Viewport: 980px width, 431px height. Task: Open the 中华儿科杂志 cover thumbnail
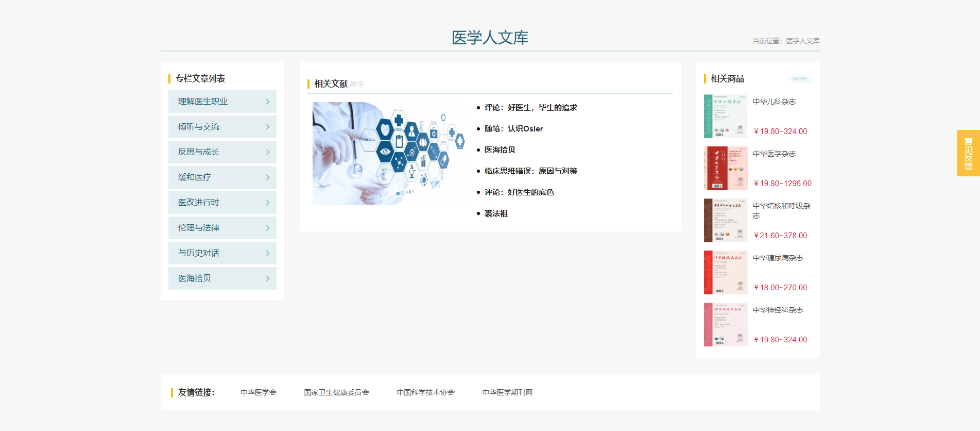(725, 117)
